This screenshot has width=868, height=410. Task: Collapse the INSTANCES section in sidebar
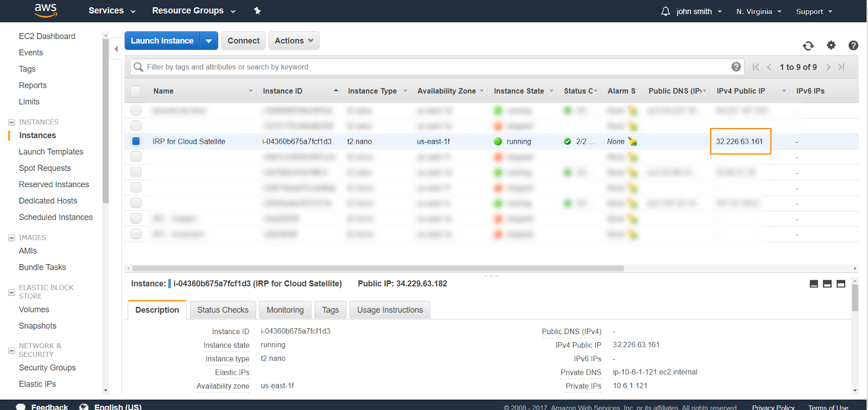[x=11, y=122]
